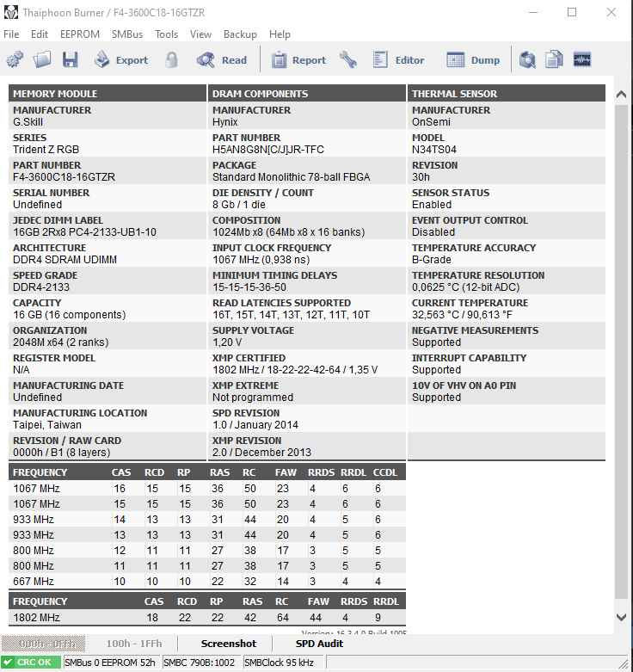Click the SMBC 790B:1002 status field
The image size is (633, 672).
tap(201, 663)
